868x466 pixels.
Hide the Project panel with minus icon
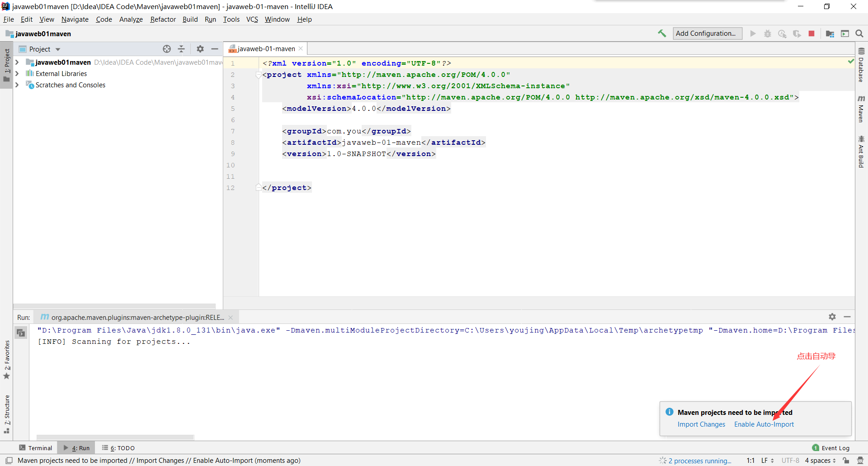(215, 49)
